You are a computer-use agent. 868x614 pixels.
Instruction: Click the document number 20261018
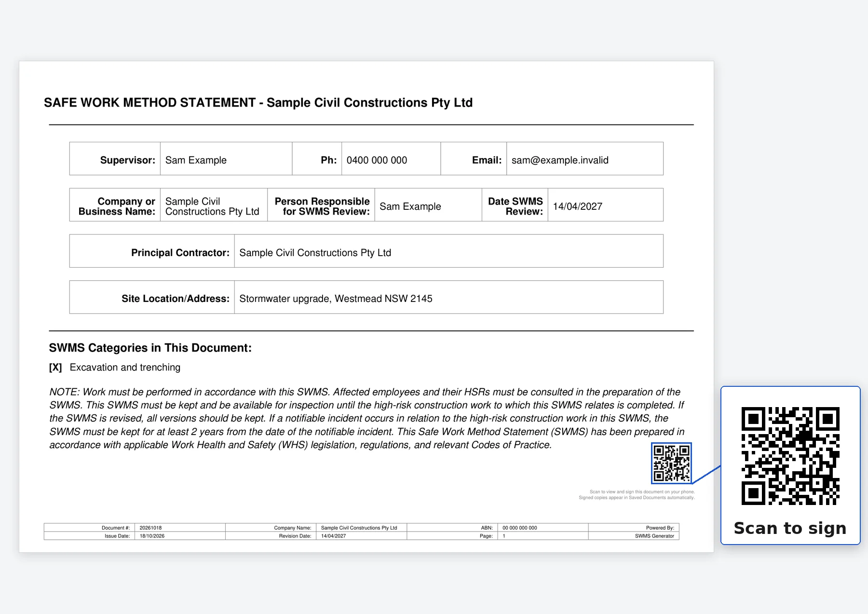pyautogui.click(x=150, y=528)
